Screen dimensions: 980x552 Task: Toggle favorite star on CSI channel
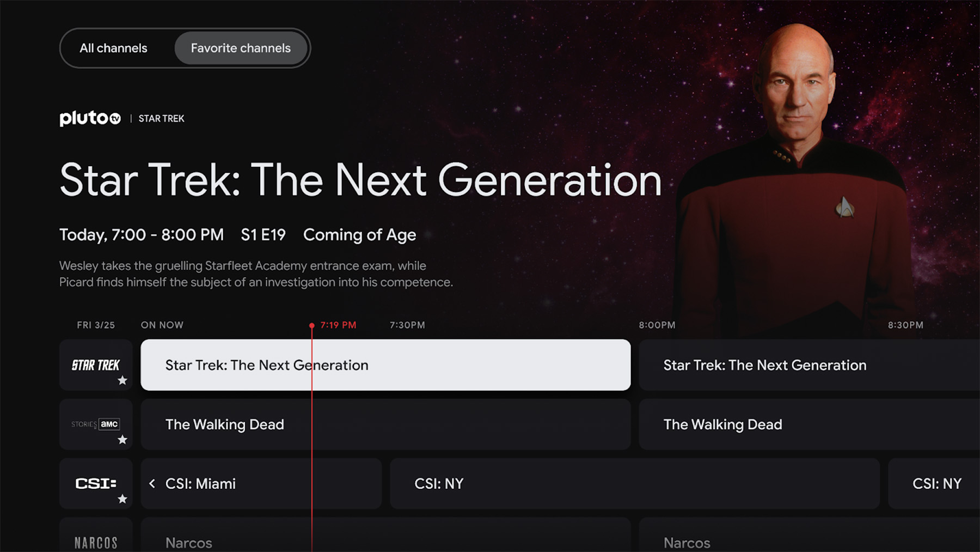(x=122, y=499)
